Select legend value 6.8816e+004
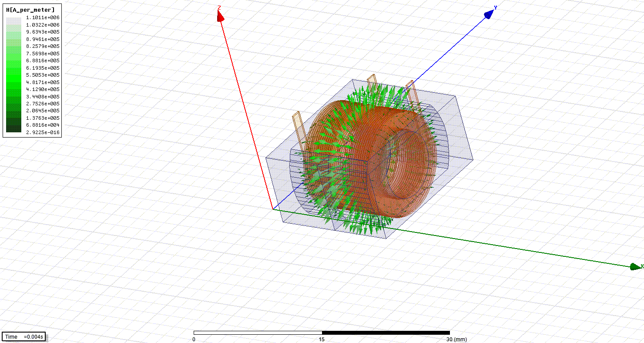This screenshot has height=343, width=644. pyautogui.click(x=43, y=125)
